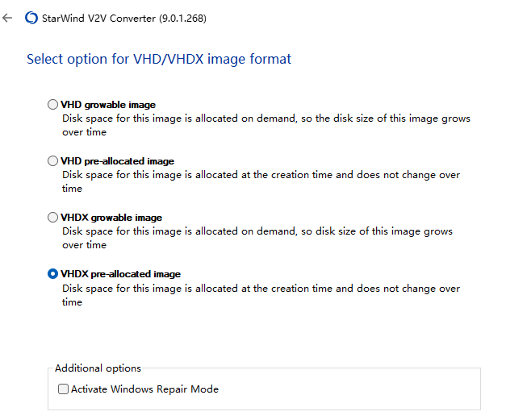The height and width of the screenshot is (420, 506).
Task: Click the "Activate Windows Repair Mode" label text
Action: tap(144, 389)
